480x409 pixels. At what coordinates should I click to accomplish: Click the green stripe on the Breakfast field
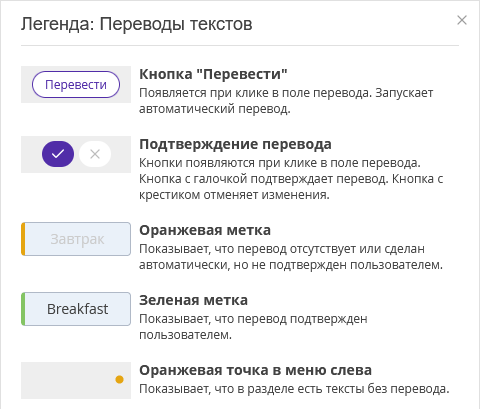[x=23, y=309]
